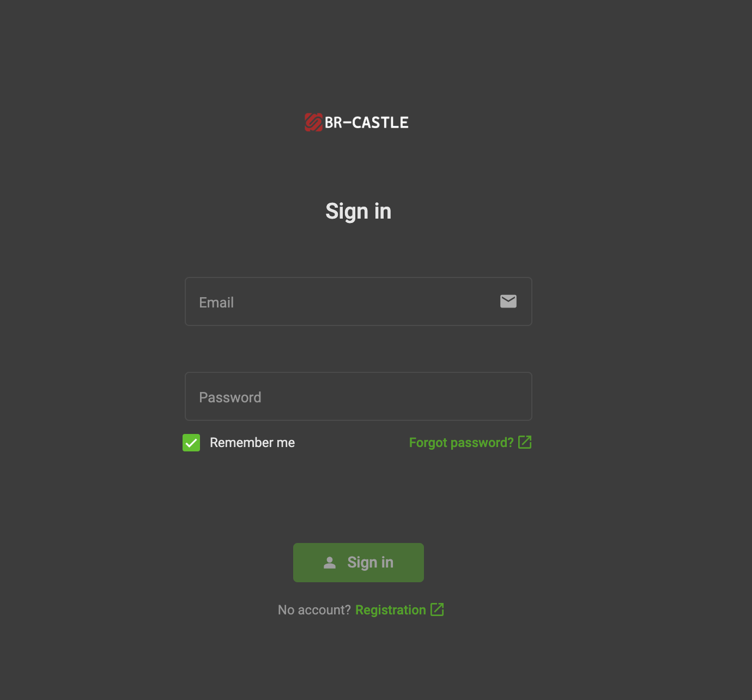Click the No account? text
Image resolution: width=752 pixels, height=700 pixels.
click(314, 610)
